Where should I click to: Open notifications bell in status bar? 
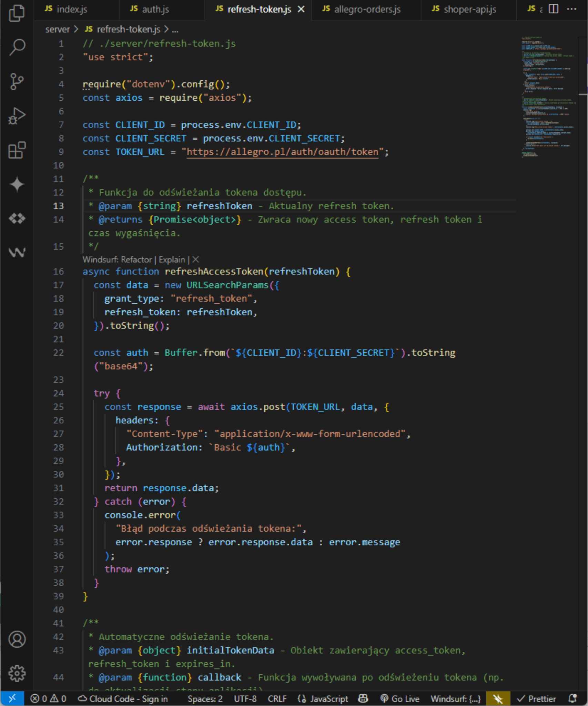click(573, 698)
